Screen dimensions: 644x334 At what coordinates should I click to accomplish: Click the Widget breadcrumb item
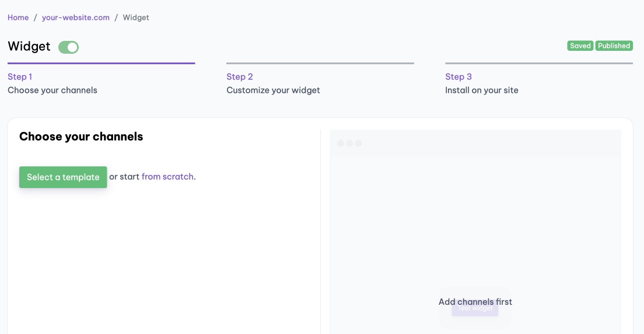pos(136,18)
